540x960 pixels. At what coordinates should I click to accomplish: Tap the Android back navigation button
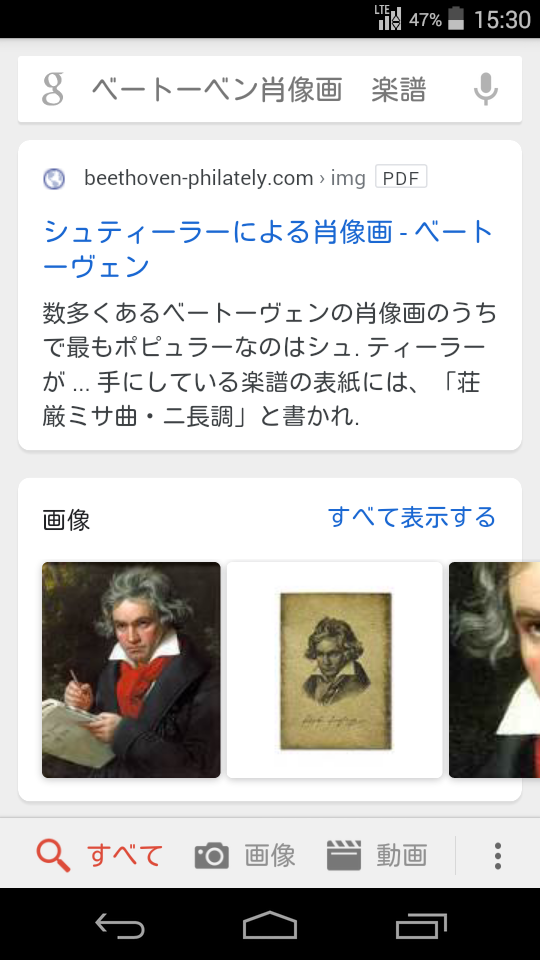pos(120,926)
